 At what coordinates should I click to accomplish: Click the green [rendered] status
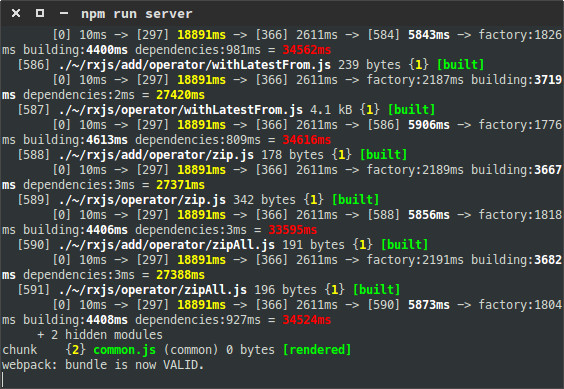click(x=317, y=350)
